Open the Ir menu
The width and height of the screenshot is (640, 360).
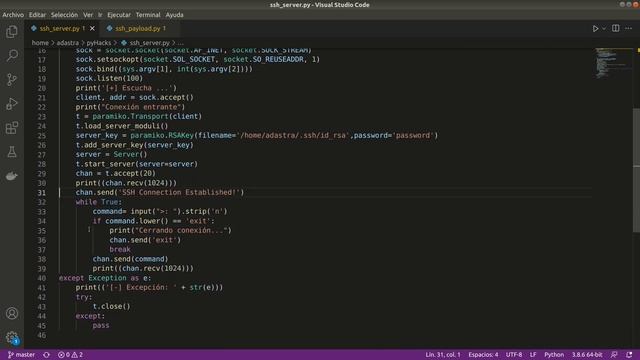tap(100, 15)
